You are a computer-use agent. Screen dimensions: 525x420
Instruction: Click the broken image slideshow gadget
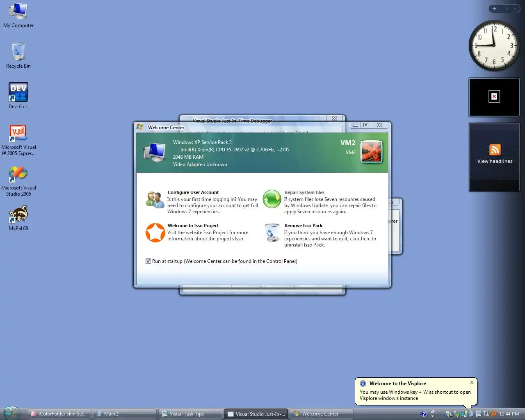(x=494, y=97)
